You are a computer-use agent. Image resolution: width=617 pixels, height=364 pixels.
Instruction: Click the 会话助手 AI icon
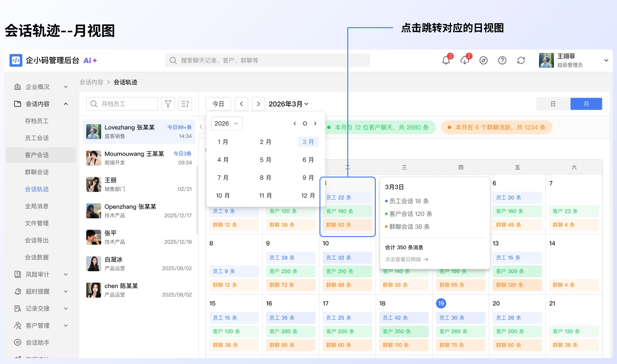tap(18, 342)
